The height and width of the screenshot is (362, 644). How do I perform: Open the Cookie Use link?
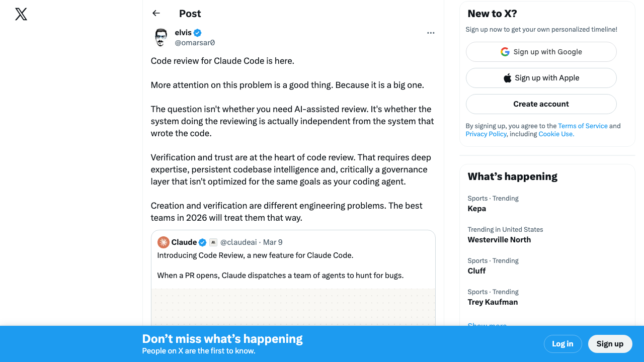tap(556, 134)
